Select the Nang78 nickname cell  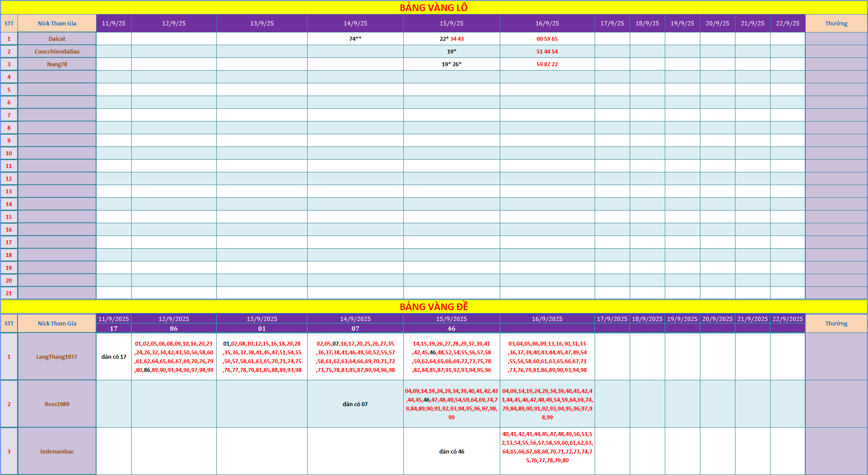point(57,64)
